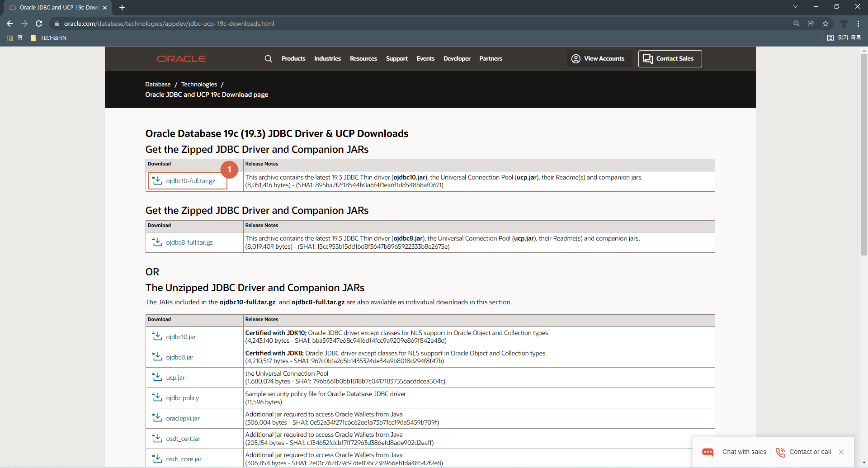Bookmark this page with star icon
This screenshot has width=868, height=468.
tap(826, 24)
